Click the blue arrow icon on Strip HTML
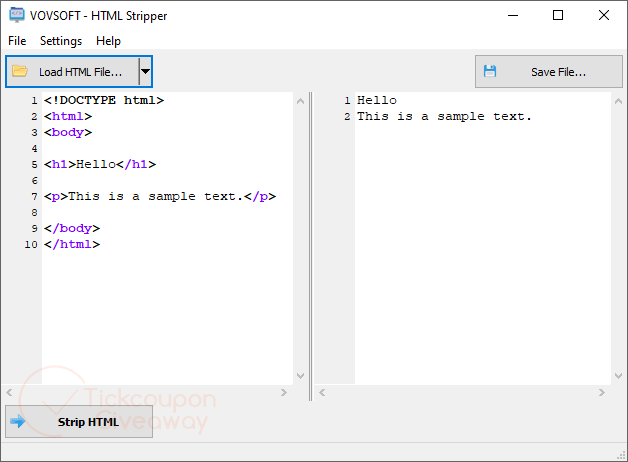 pos(18,421)
